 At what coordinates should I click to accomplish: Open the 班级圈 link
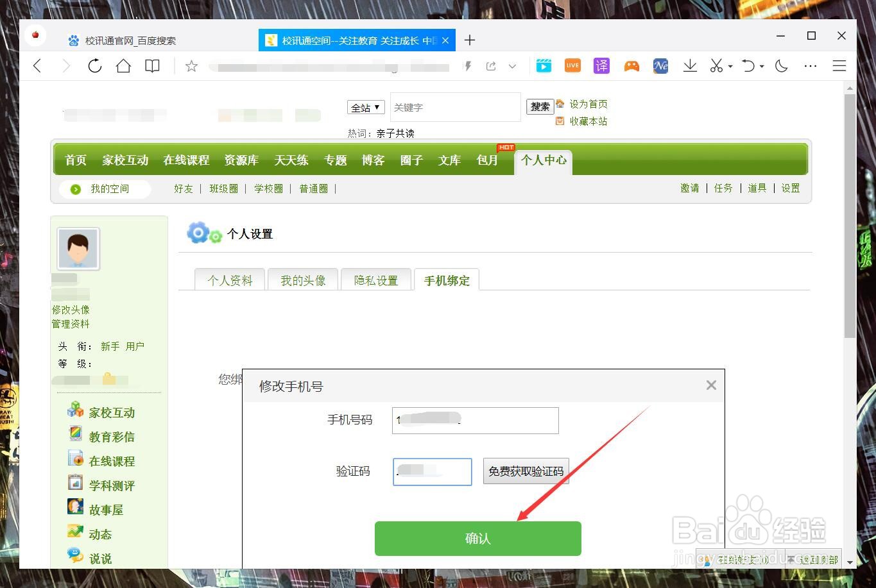[224, 189]
